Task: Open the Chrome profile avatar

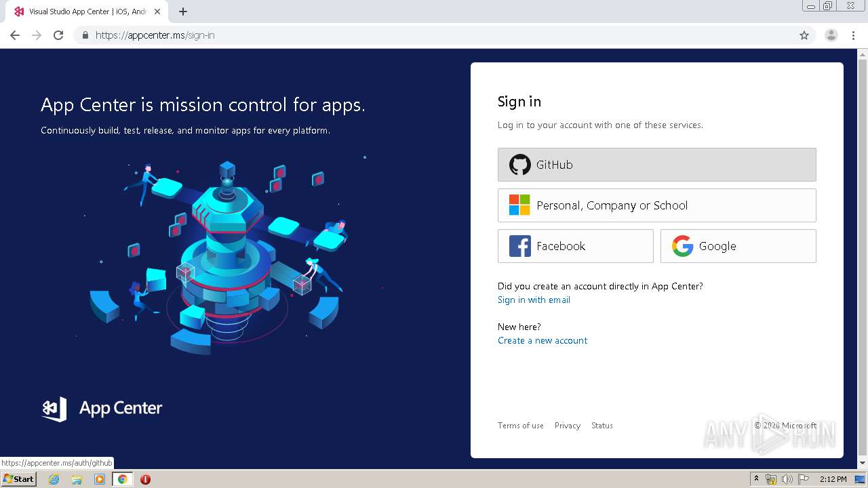Action: coord(831,35)
